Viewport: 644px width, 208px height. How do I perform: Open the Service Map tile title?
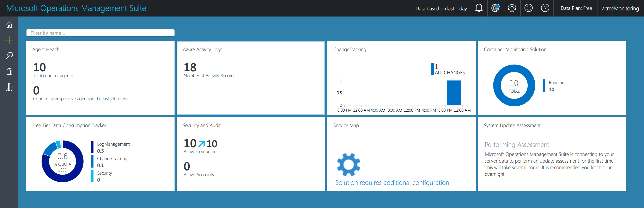(x=346, y=125)
